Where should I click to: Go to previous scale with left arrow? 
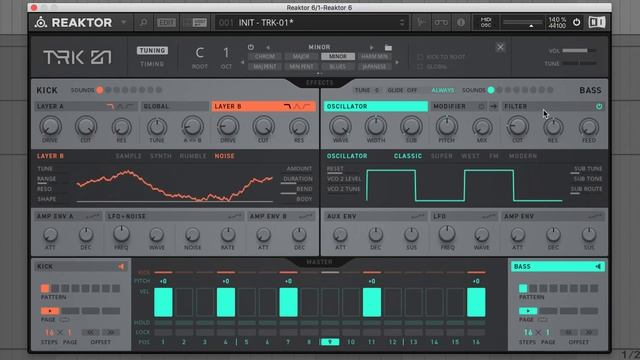tap(268, 47)
